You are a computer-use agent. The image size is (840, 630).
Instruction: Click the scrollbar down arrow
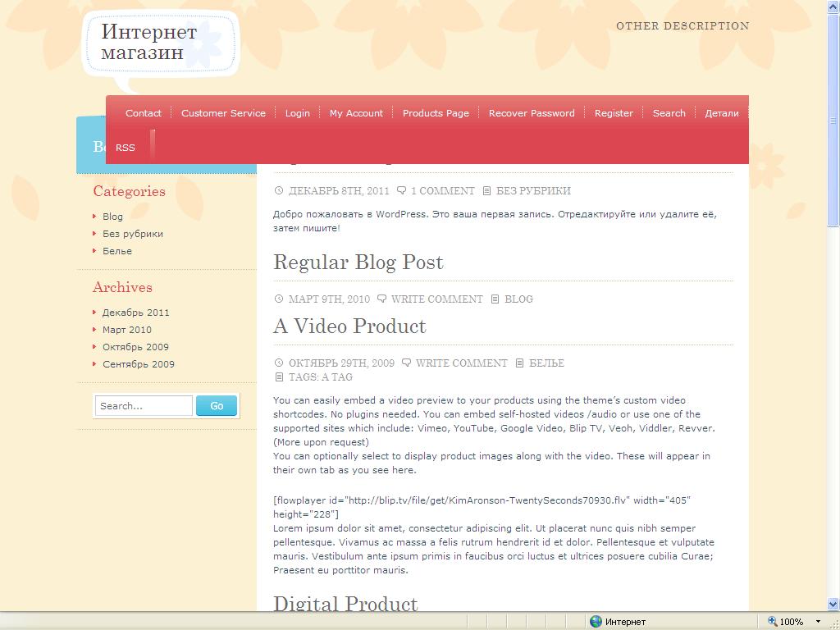click(833, 605)
